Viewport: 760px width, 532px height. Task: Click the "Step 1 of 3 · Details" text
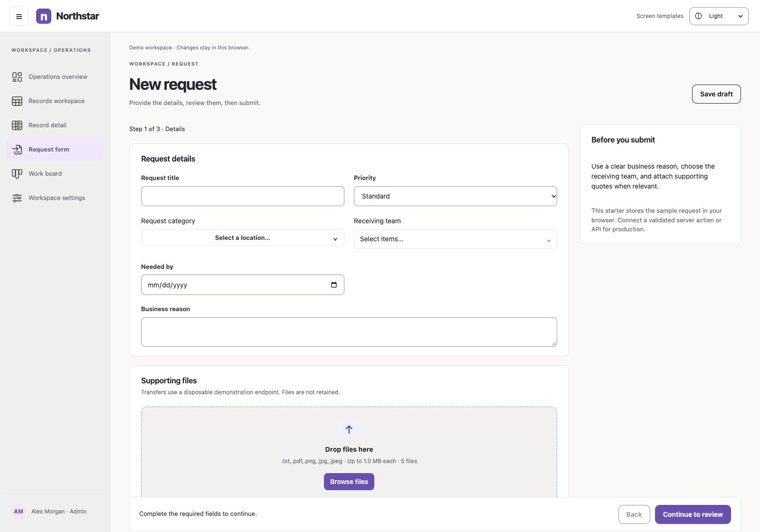pos(157,129)
